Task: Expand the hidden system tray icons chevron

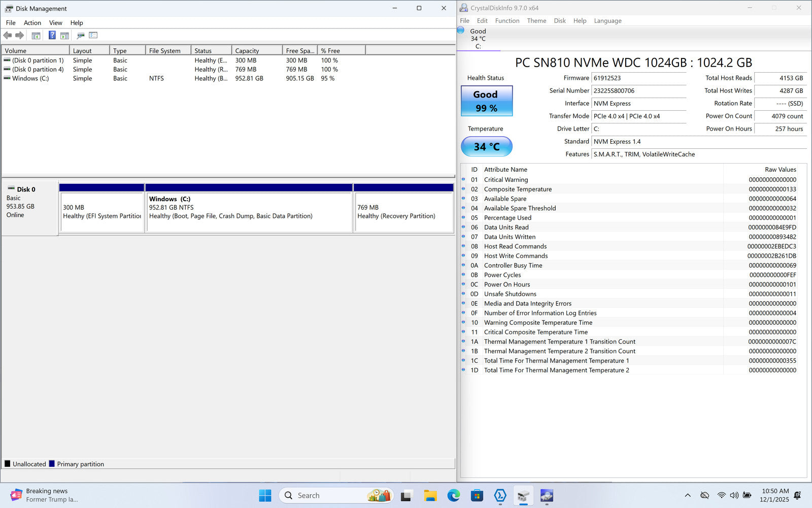Action: 688,495
